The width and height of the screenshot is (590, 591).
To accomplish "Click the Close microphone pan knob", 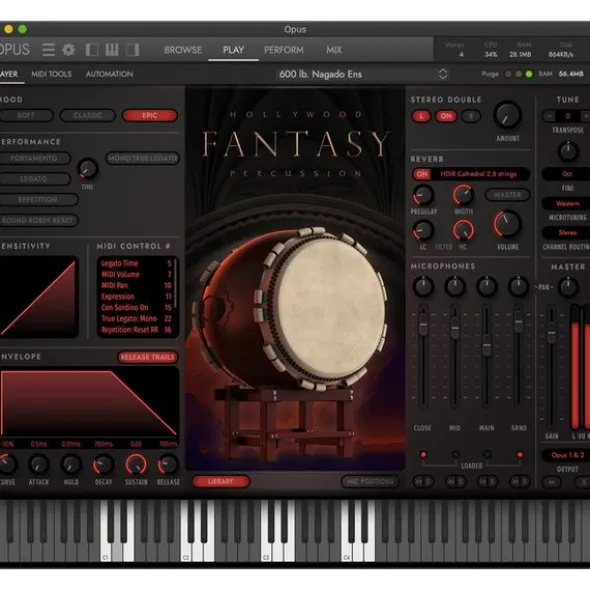I will click(423, 287).
